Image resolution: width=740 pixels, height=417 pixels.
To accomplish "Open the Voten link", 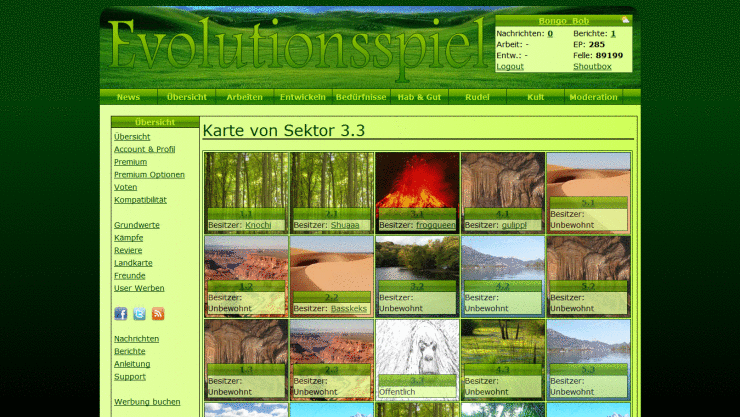I will (x=126, y=187).
